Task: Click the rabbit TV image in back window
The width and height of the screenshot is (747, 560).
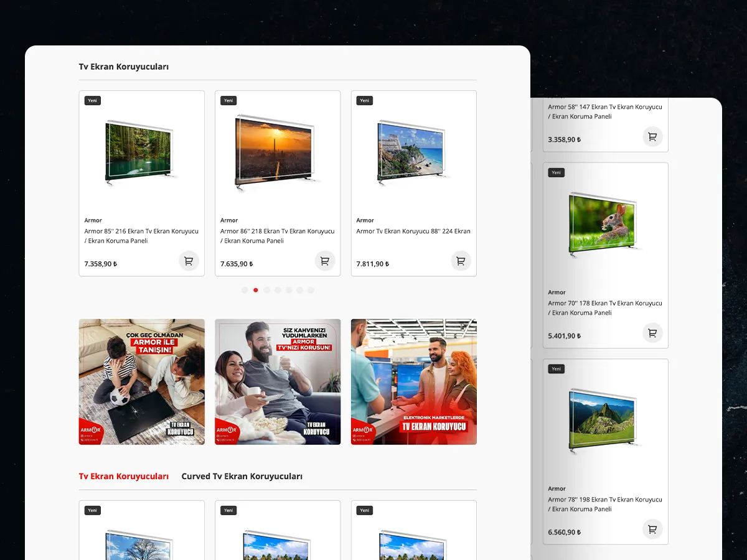Action: [604, 224]
